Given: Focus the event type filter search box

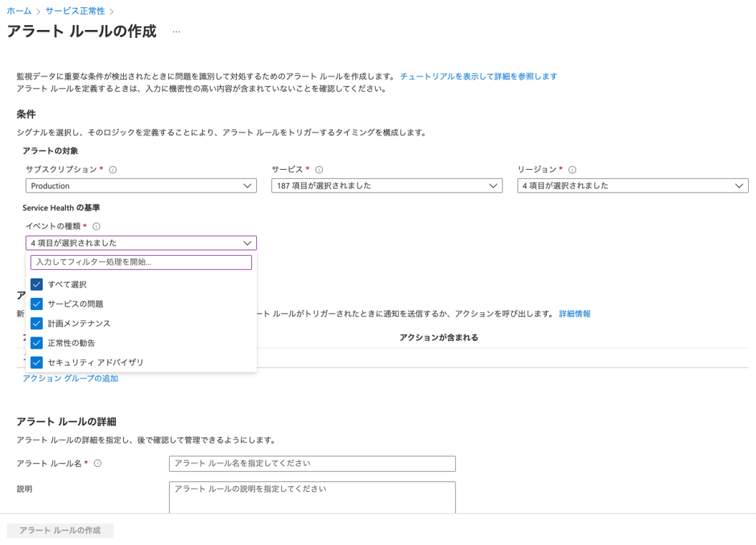Looking at the screenshot, I should (141, 262).
